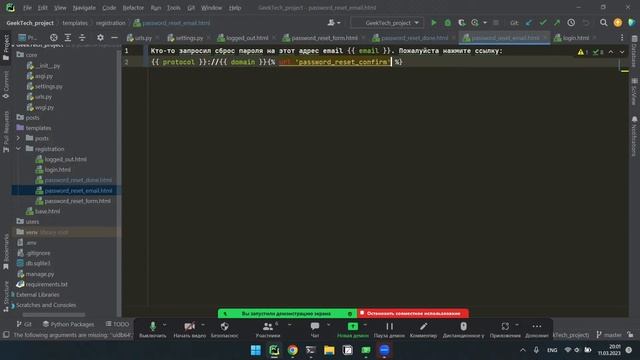Open the run configuration dropdown GeekTech_project
The width and height of the screenshot is (640, 360).
387,23
